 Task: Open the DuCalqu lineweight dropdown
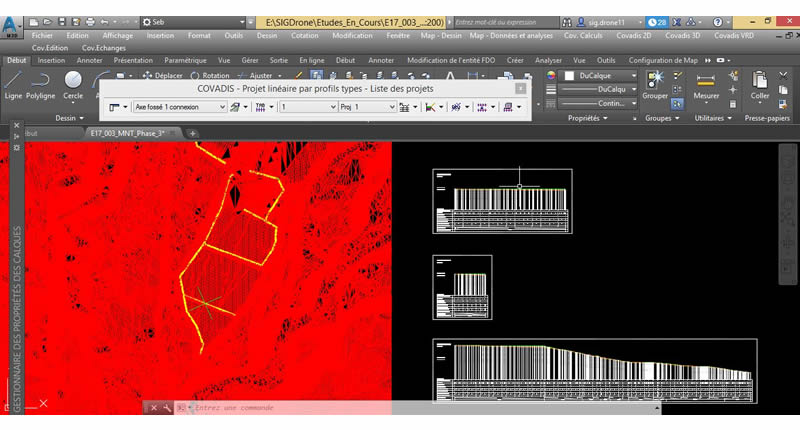(x=599, y=89)
